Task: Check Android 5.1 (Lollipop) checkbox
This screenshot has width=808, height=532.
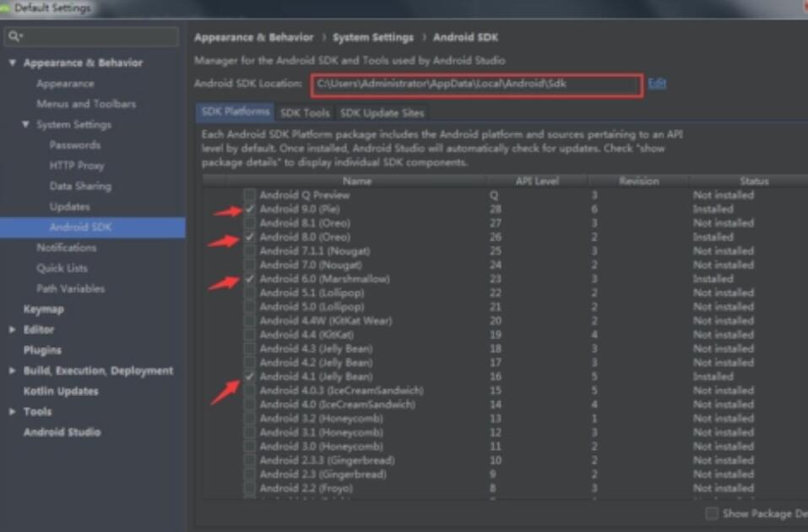Action: 250,293
